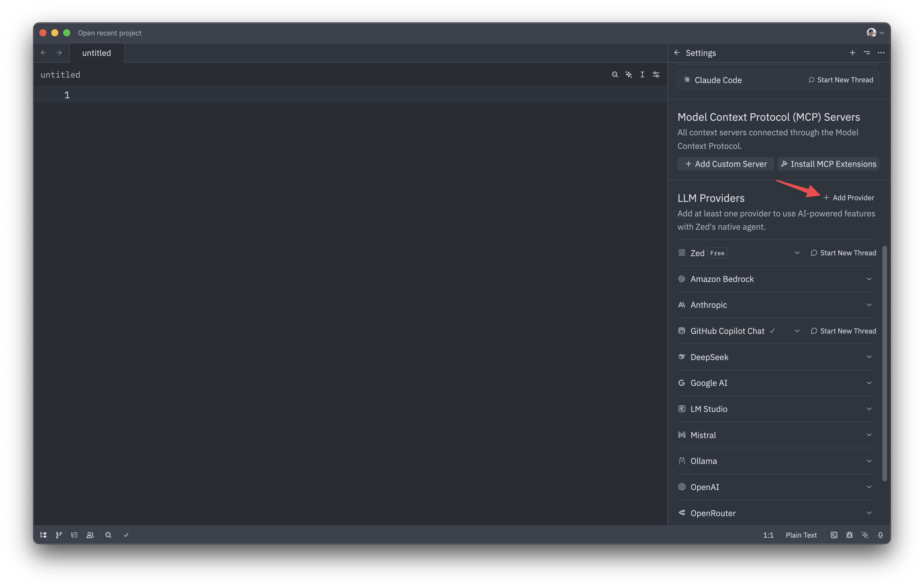Open the terminal panel icon
The width and height of the screenshot is (924, 588).
834,535
